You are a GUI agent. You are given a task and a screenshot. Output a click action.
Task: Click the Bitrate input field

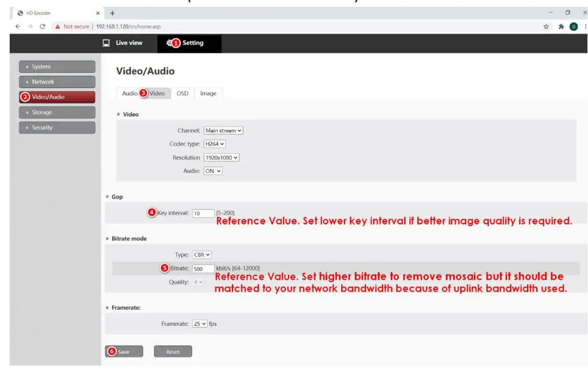click(203, 269)
